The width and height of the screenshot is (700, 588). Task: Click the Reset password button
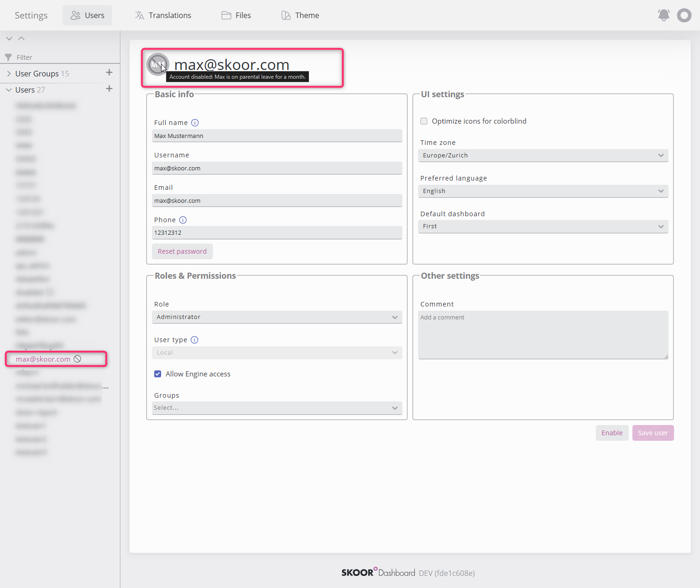[x=182, y=251]
